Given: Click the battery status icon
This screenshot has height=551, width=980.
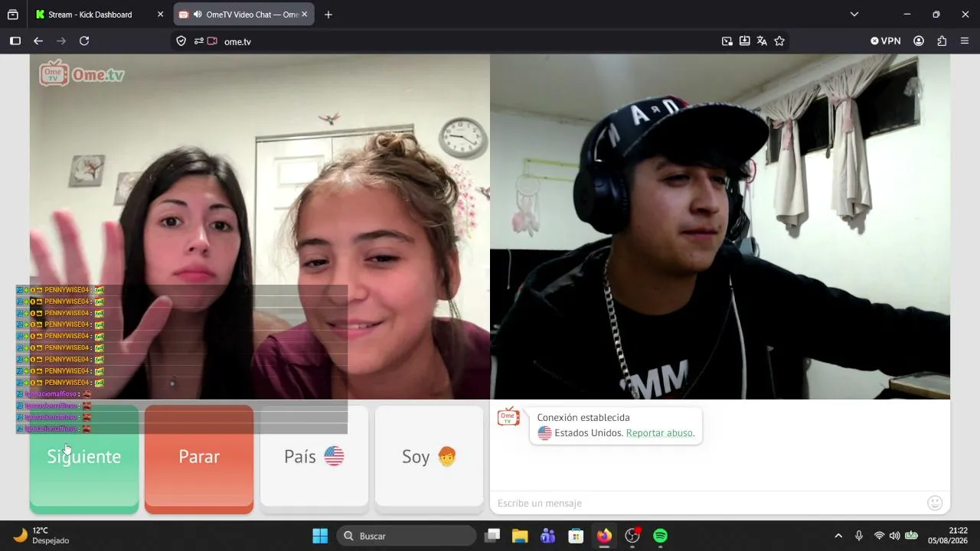Looking at the screenshot, I should point(911,536).
